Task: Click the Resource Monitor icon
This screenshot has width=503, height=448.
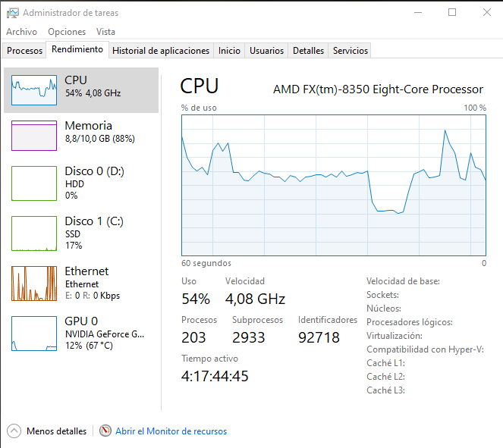Action: point(105,431)
